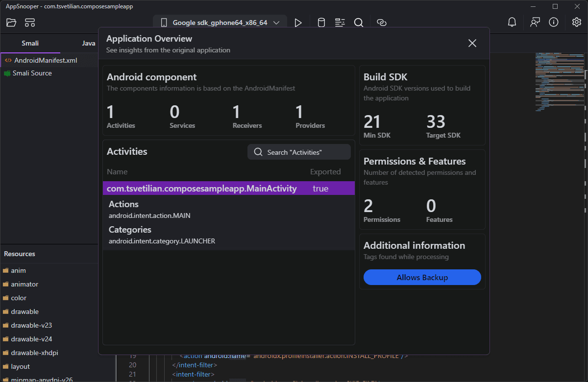Image resolution: width=588 pixels, height=382 pixels.
Task: Click the layout panels icon in the toolbar
Action: pos(30,23)
